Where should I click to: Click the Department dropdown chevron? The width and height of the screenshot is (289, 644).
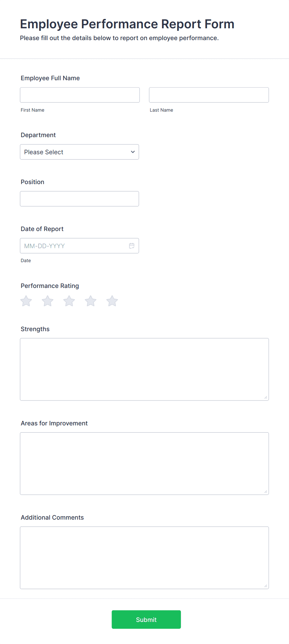coord(133,152)
